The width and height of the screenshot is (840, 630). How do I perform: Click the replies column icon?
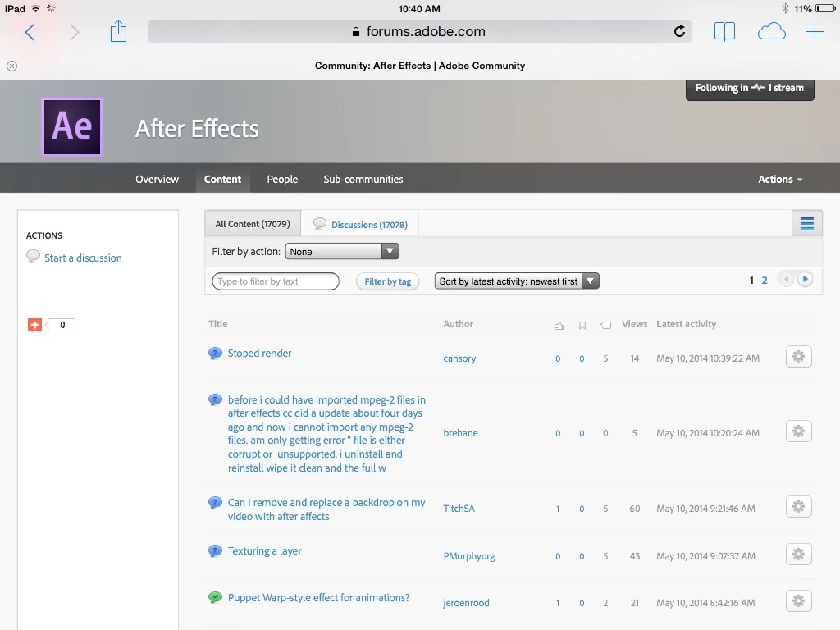606,325
